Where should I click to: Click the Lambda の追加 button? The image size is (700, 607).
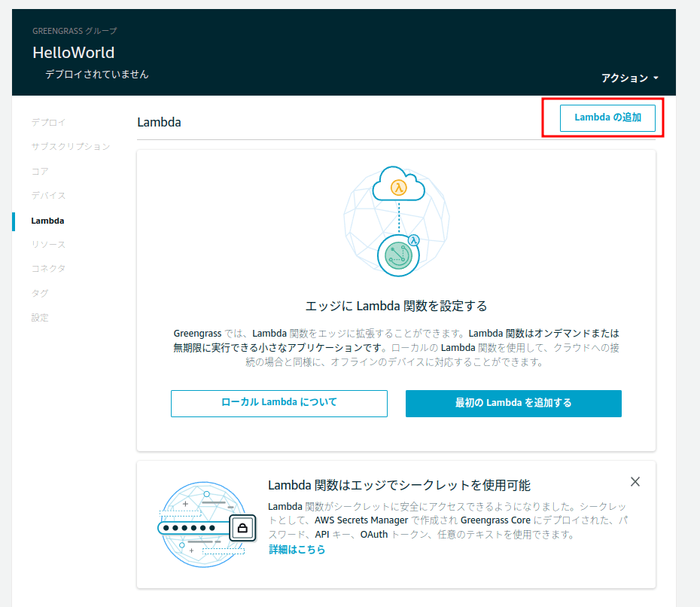(x=607, y=118)
